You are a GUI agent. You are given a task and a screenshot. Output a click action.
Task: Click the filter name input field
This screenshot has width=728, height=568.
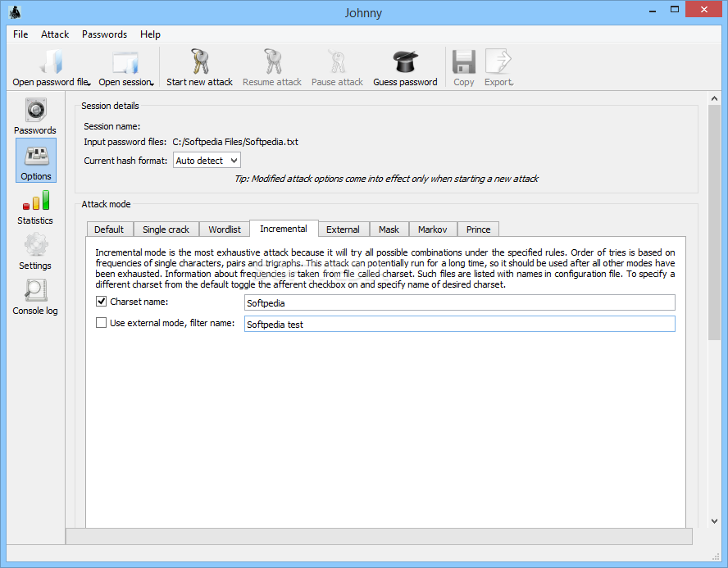[460, 324]
